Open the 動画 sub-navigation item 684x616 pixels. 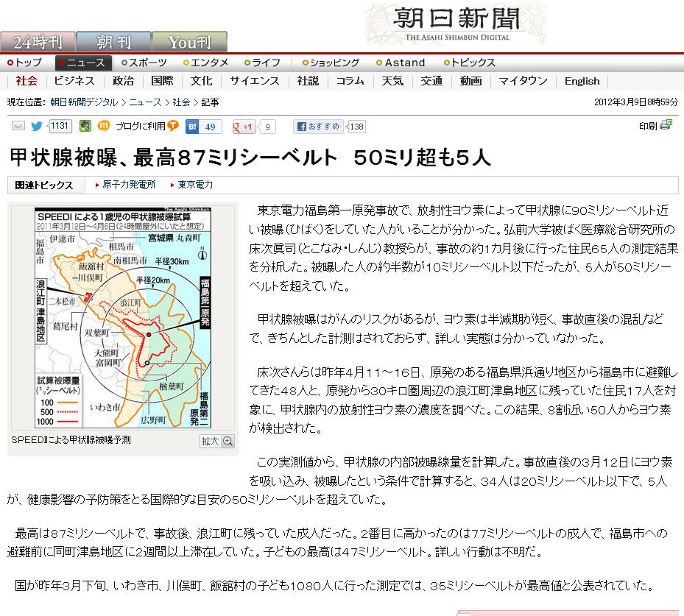(x=470, y=81)
